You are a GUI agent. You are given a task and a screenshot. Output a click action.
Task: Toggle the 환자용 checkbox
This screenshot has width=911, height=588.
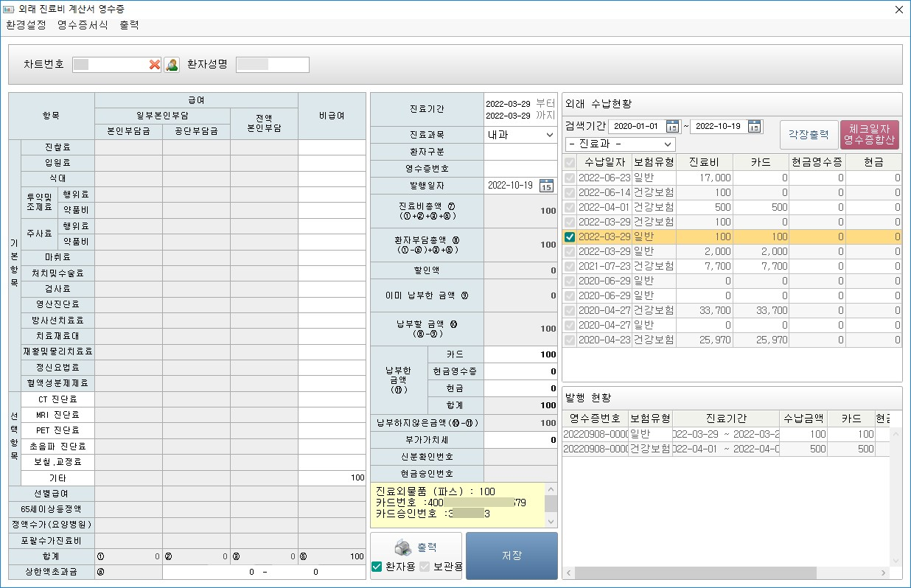click(377, 567)
